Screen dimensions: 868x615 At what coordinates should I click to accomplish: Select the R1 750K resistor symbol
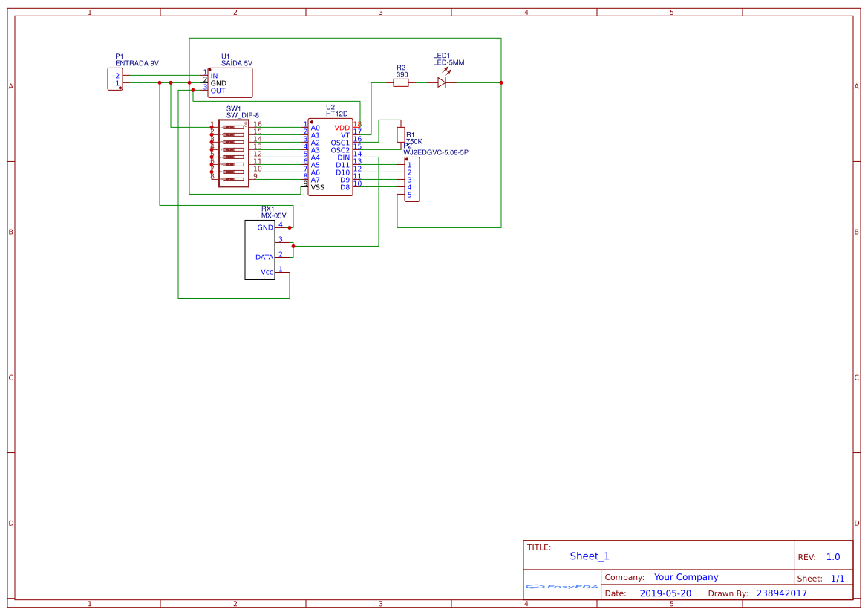tap(401, 134)
